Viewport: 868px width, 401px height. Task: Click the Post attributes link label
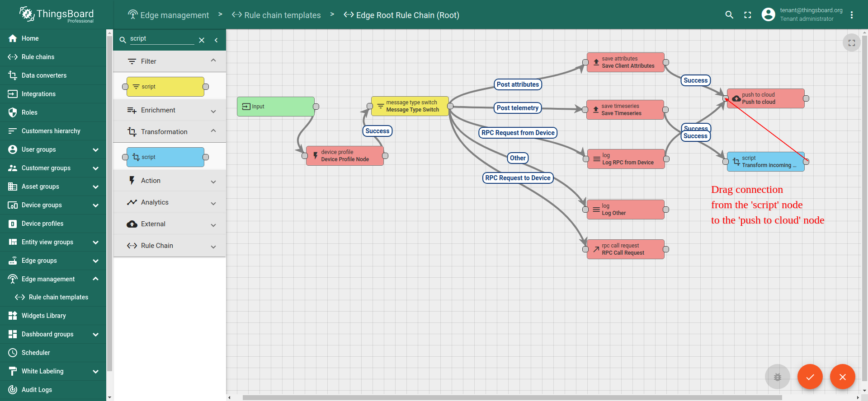coord(518,84)
